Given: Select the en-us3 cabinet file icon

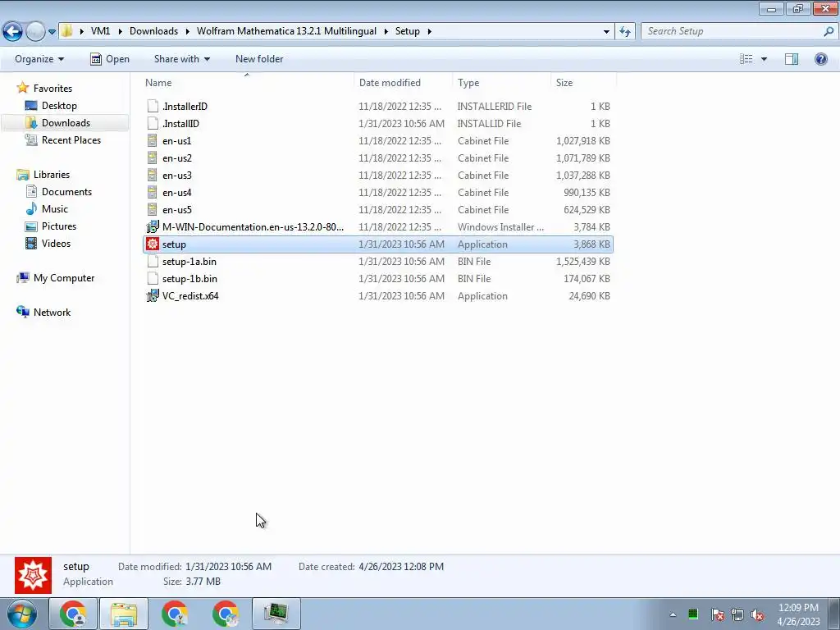Looking at the screenshot, I should point(153,176).
